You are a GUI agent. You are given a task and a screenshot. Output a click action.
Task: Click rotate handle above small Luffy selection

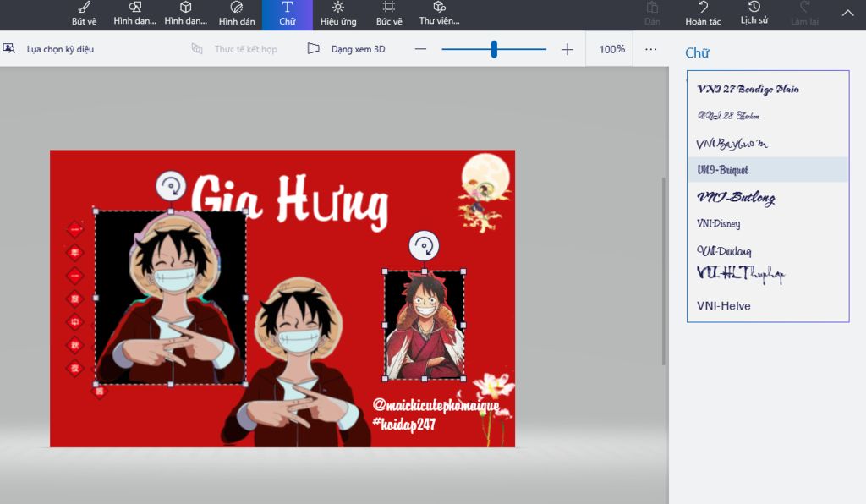pos(425,245)
